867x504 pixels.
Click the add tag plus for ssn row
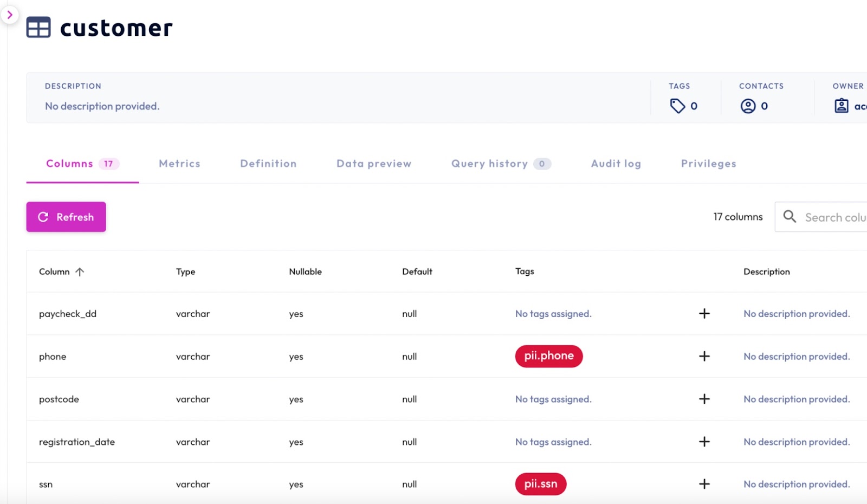pos(704,483)
